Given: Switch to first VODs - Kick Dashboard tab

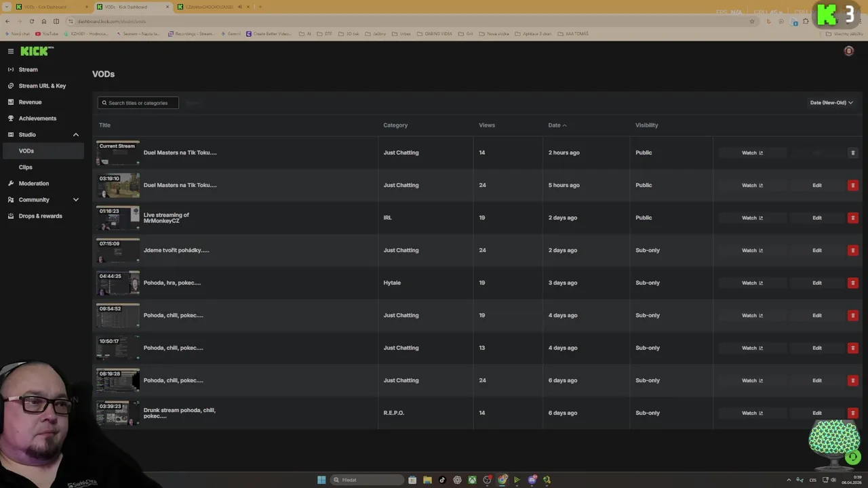Looking at the screenshot, I should 51,7.
